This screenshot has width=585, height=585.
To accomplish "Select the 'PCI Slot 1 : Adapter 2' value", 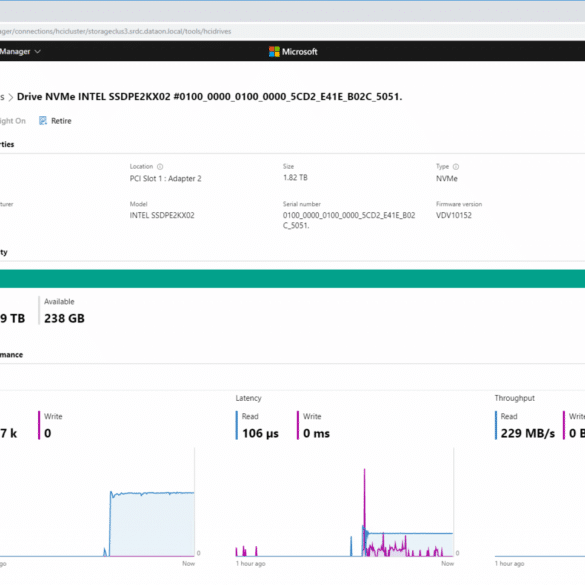I will [x=165, y=178].
